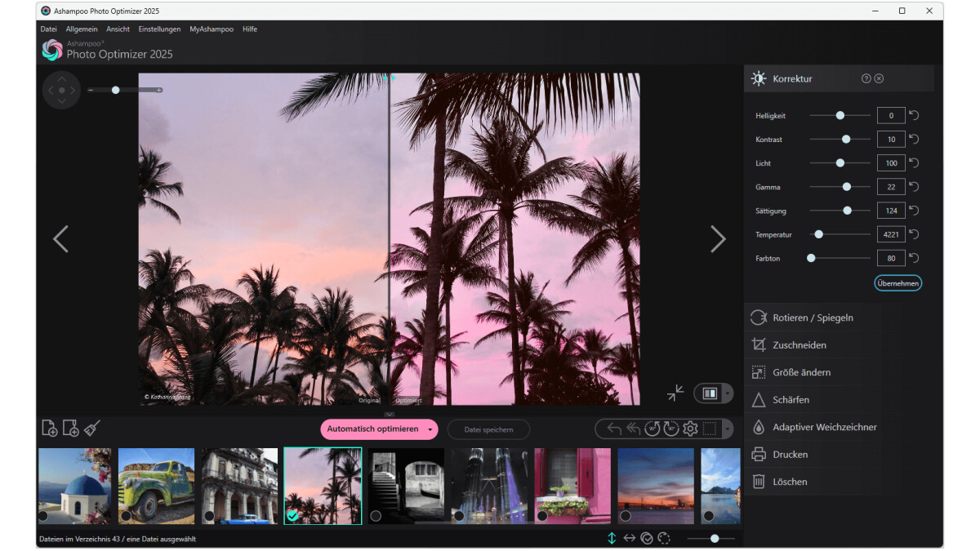Click the thumbnail size slider in status bar
This screenshot has width=980, height=551.
711,538
